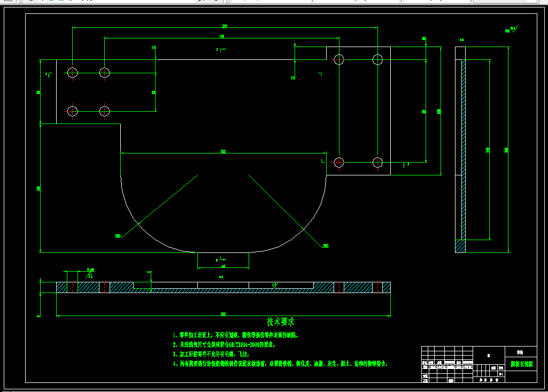Select note 3 about 毛刺 and 飞边

[x=211, y=354]
